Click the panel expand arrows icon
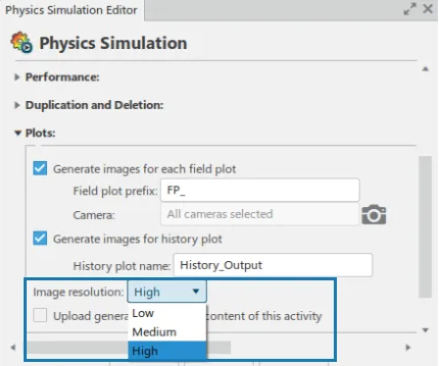Image resolution: width=439 pixels, height=366 pixels. [x=410, y=9]
